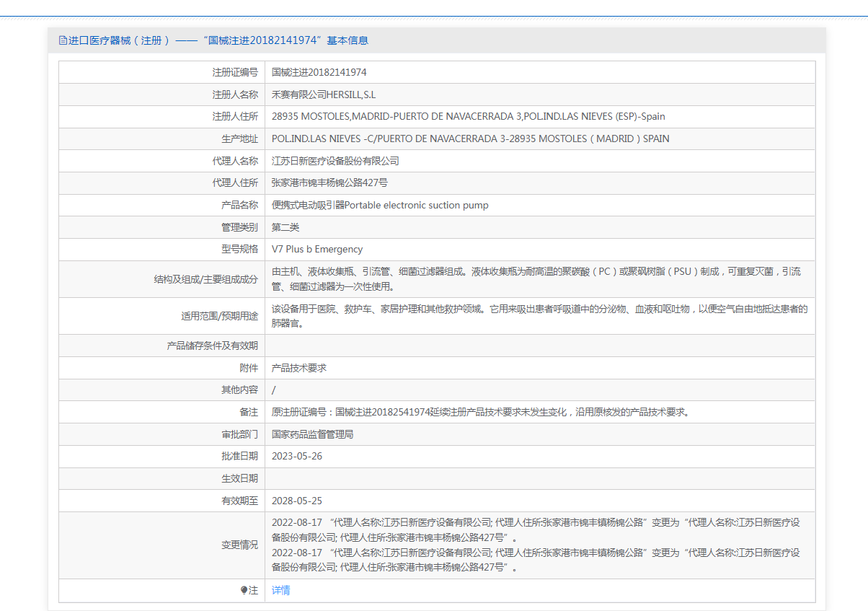Click the 生产地址 row label
The image size is (868, 611).
pyautogui.click(x=239, y=139)
